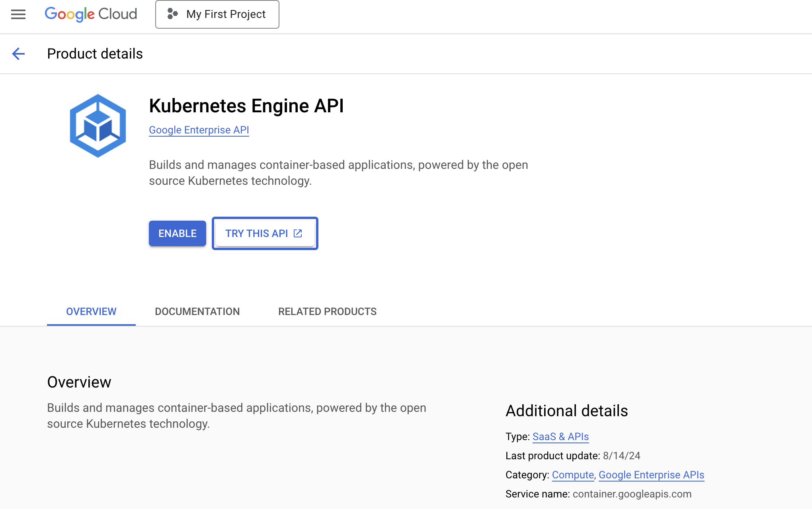The width and height of the screenshot is (812, 509).
Task: Click the Compute category link
Action: pos(572,475)
